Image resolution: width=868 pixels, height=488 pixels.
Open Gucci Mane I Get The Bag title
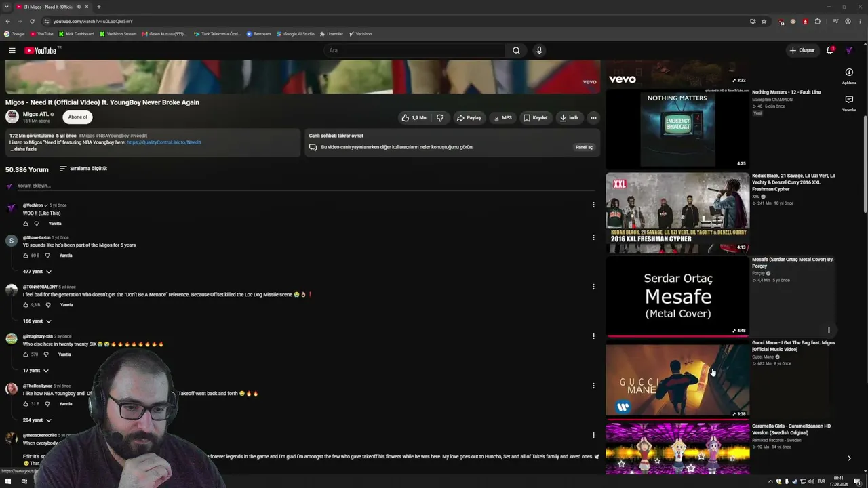(x=793, y=346)
